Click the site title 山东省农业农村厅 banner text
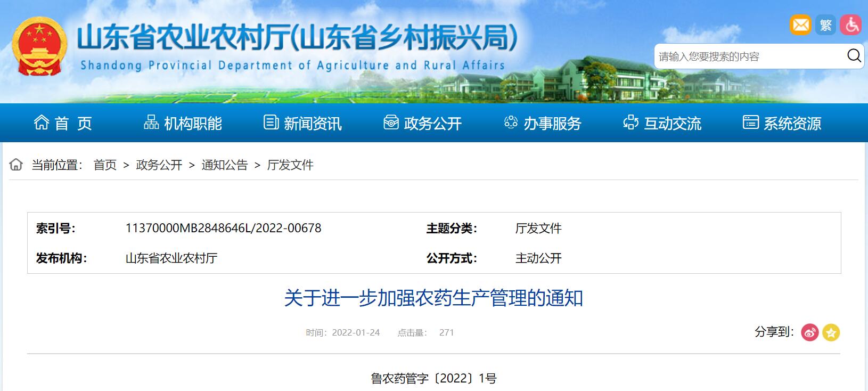Image resolution: width=868 pixels, height=391 pixels. pyautogui.click(x=297, y=37)
